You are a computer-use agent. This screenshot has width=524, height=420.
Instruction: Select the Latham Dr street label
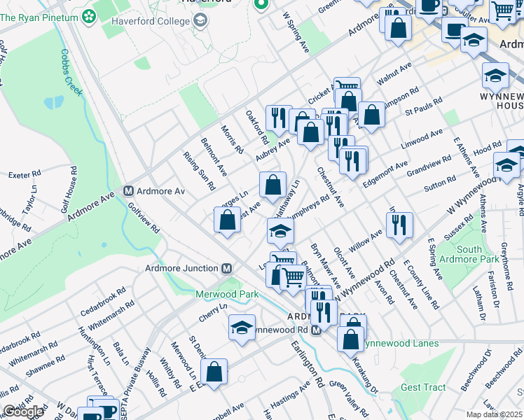tap(478, 303)
